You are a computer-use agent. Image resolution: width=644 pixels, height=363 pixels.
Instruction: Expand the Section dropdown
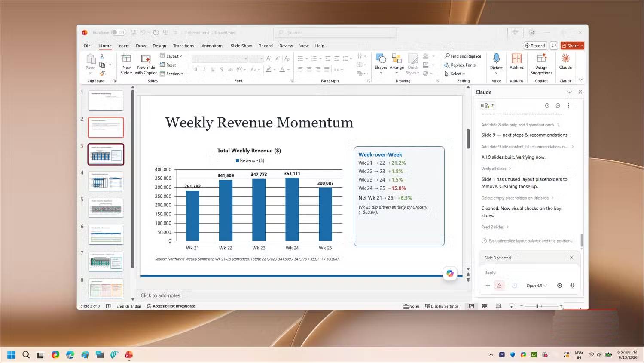click(x=171, y=74)
